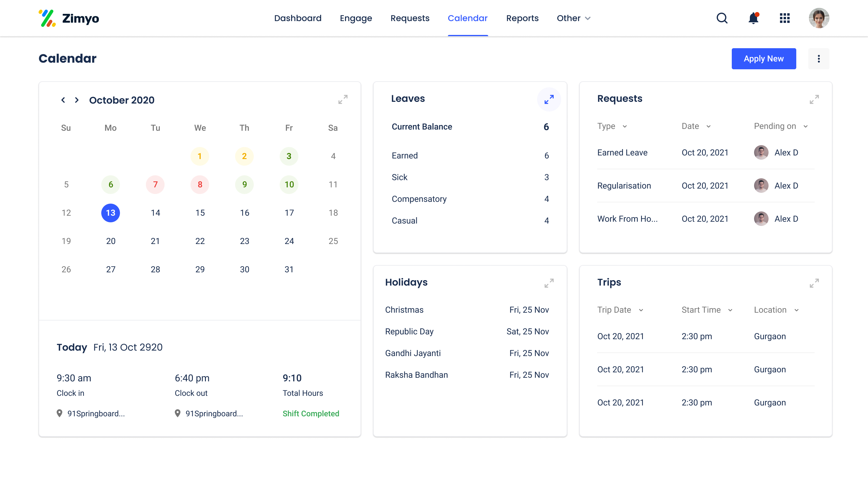Open the vertical three-dot options menu
868x491 pixels.
pos(818,59)
